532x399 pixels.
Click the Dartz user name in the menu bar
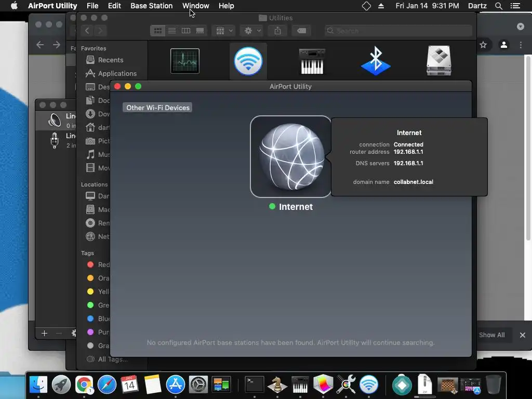click(x=477, y=6)
